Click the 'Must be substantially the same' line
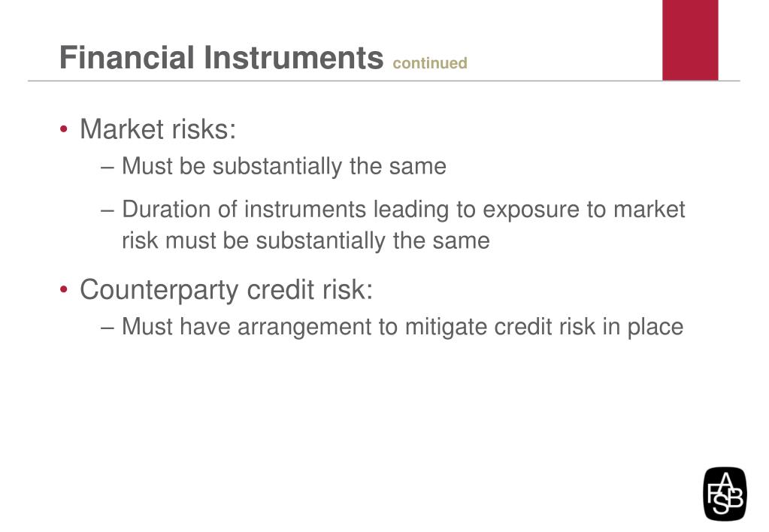Screen dimensions: 769x532 284,166
